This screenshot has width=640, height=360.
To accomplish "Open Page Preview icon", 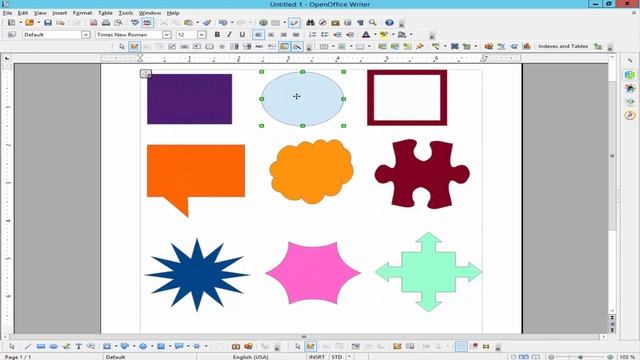I will (x=118, y=23).
